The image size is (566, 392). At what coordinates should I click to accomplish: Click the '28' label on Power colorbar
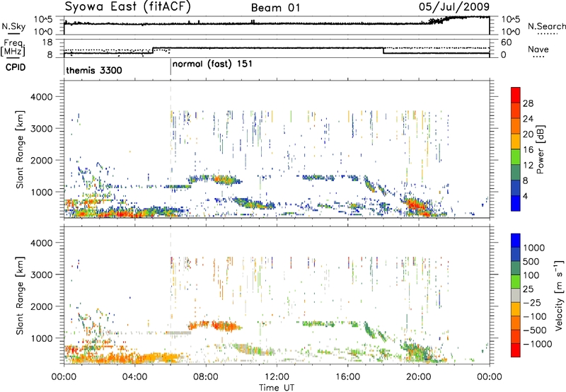click(x=528, y=103)
